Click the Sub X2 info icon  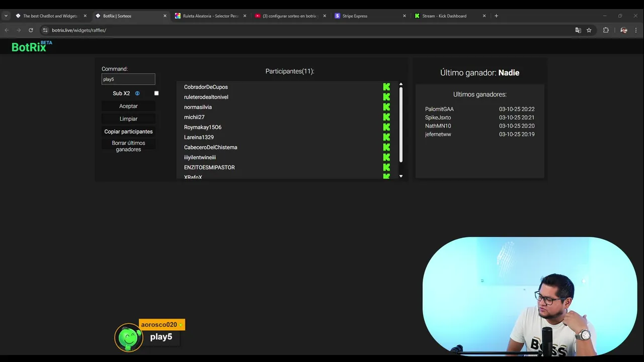[137, 94]
